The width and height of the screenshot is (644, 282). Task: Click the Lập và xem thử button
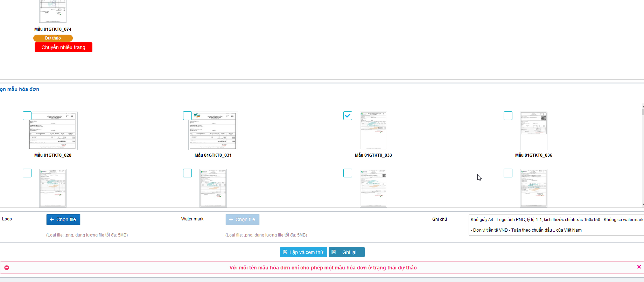coord(303,252)
